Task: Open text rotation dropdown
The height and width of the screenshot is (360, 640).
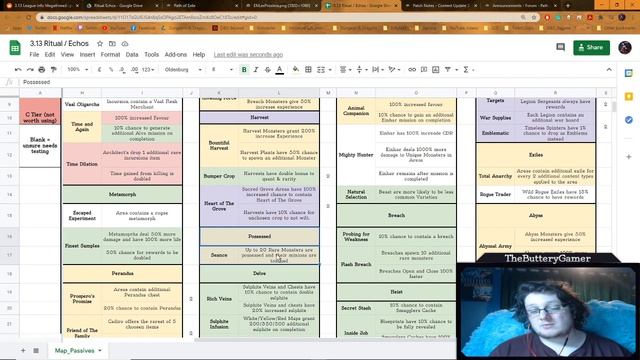Action: (394, 70)
